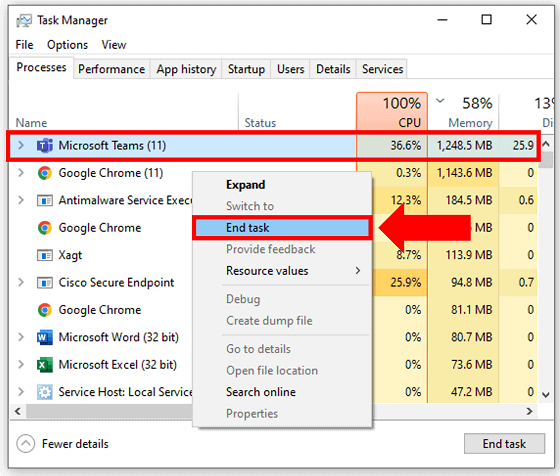Expand the Microsoft Word (32 bit) group
The height and width of the screenshot is (476, 560).
[x=21, y=337]
